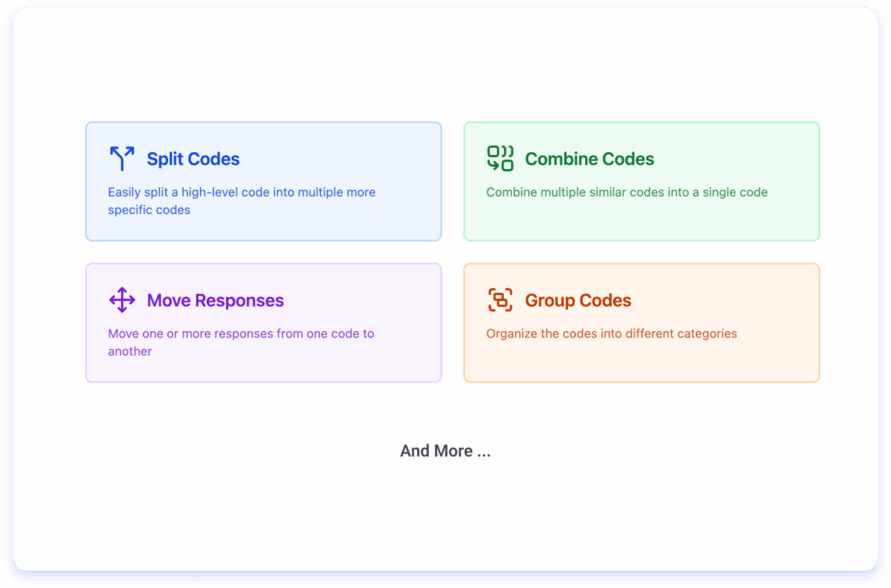Click the word "specific codes" in Split Codes card
Viewport: 891px width, 588px height.
149,210
